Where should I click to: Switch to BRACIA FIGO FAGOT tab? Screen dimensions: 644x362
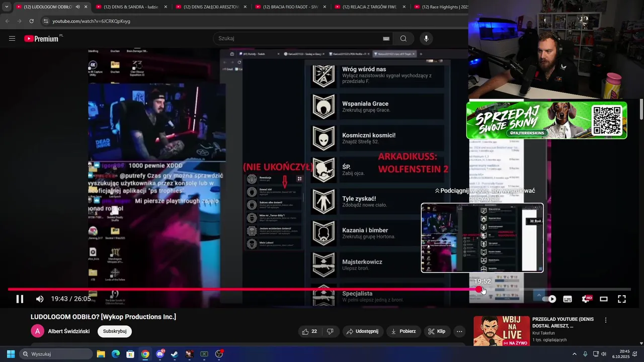click(290, 7)
